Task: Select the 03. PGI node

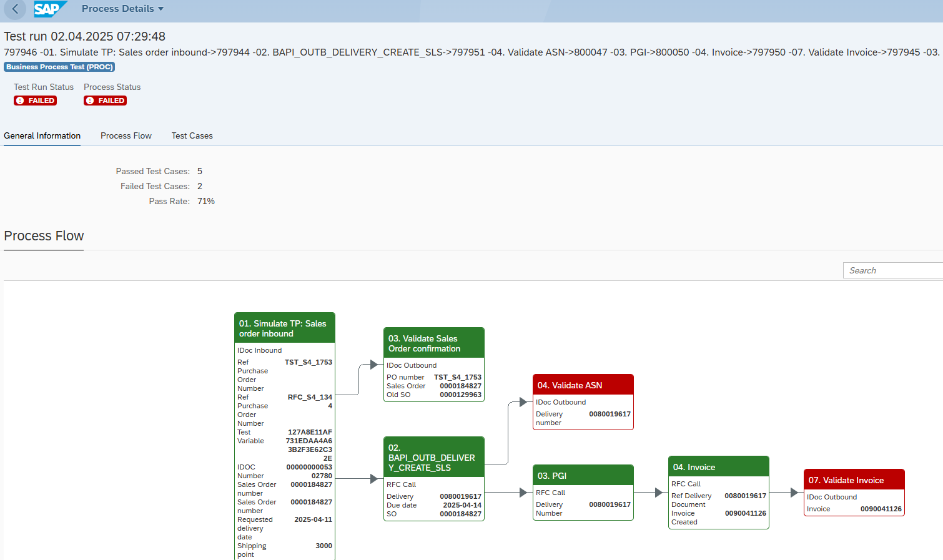Action: [x=583, y=476]
